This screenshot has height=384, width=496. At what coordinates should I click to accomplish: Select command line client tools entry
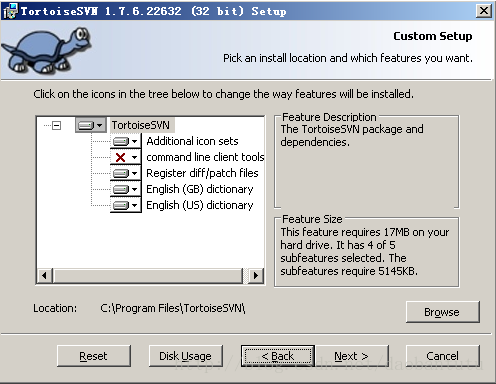[205, 157]
